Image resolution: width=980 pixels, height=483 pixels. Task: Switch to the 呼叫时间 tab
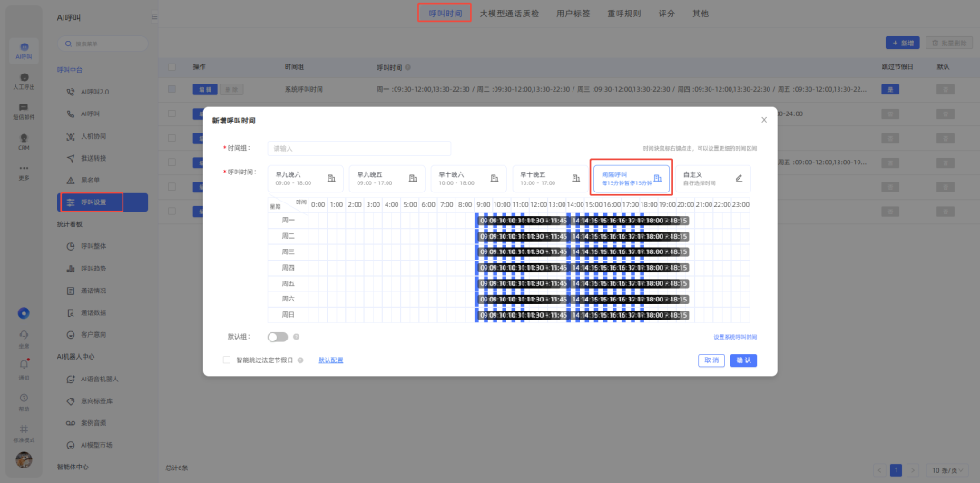[445, 13]
